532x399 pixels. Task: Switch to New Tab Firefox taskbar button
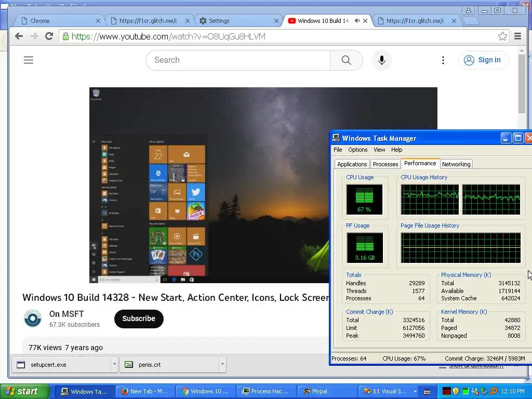tap(145, 391)
